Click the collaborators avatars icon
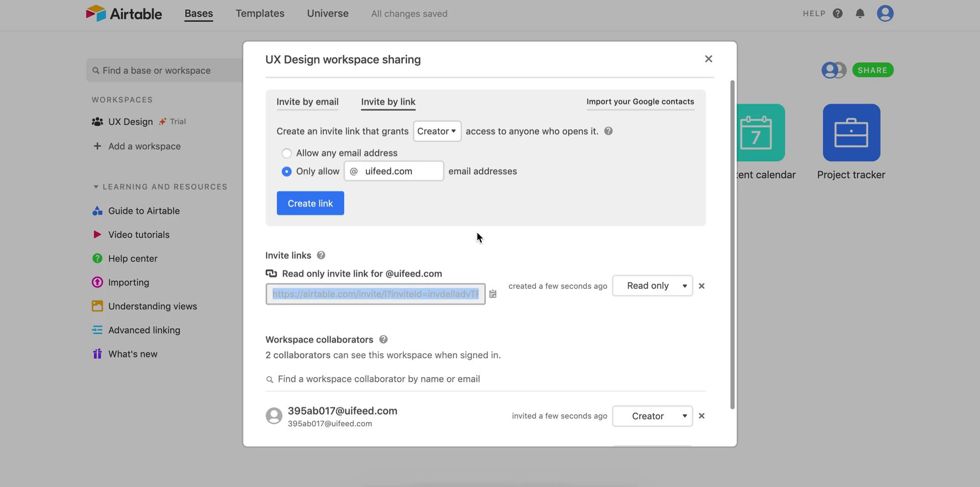The image size is (980, 487). click(x=834, y=70)
